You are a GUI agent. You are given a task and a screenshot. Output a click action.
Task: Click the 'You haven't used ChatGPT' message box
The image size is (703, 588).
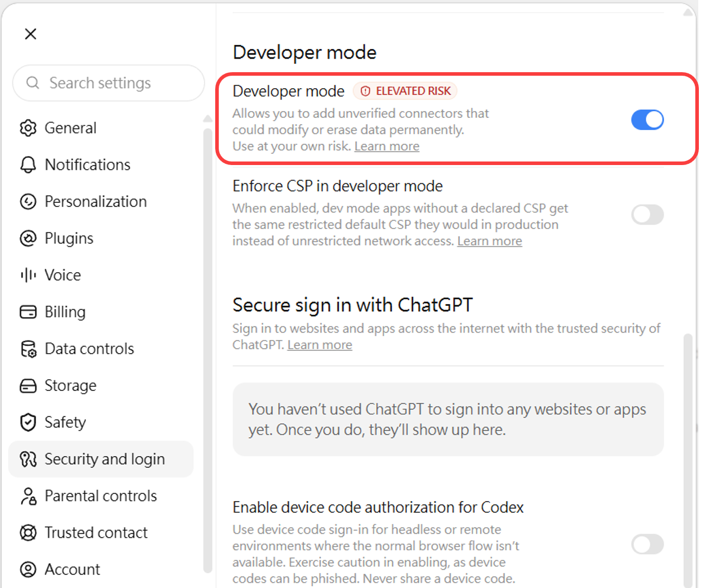448,419
